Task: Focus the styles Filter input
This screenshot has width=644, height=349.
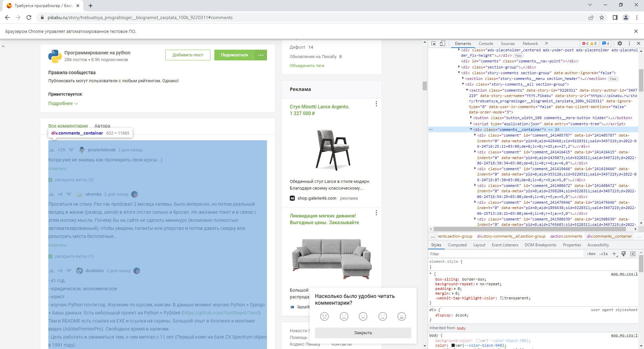Action: pos(506,254)
